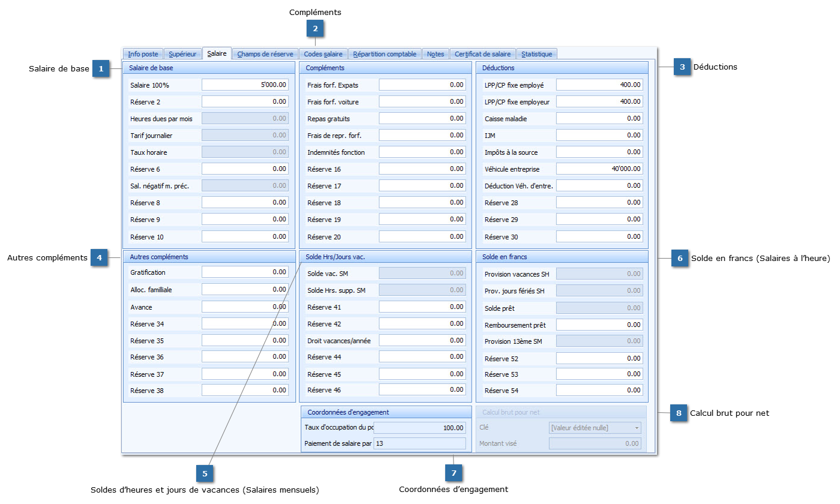Image resolution: width=840 pixels, height=504 pixels.
Task: Select the Répartition comptable tab
Action: pos(385,54)
